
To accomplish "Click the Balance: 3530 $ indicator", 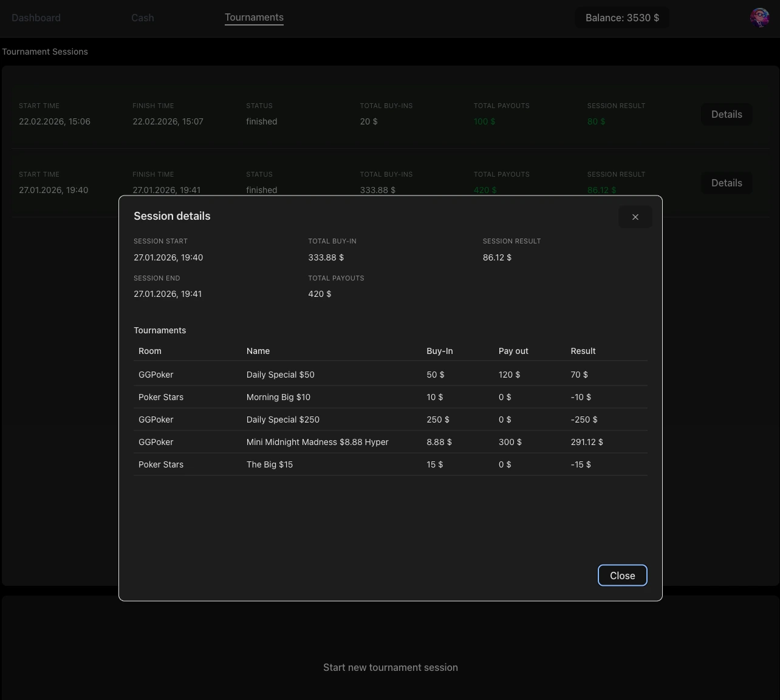I will (x=622, y=18).
